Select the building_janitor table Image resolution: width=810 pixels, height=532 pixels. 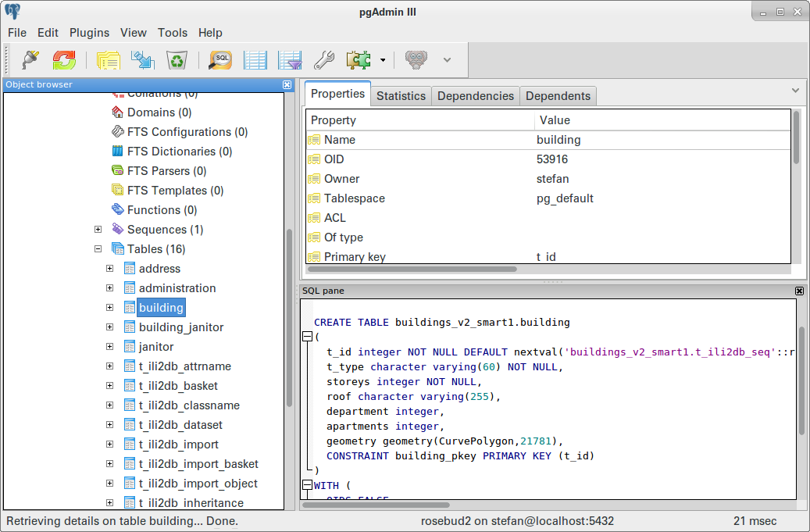[x=181, y=327]
